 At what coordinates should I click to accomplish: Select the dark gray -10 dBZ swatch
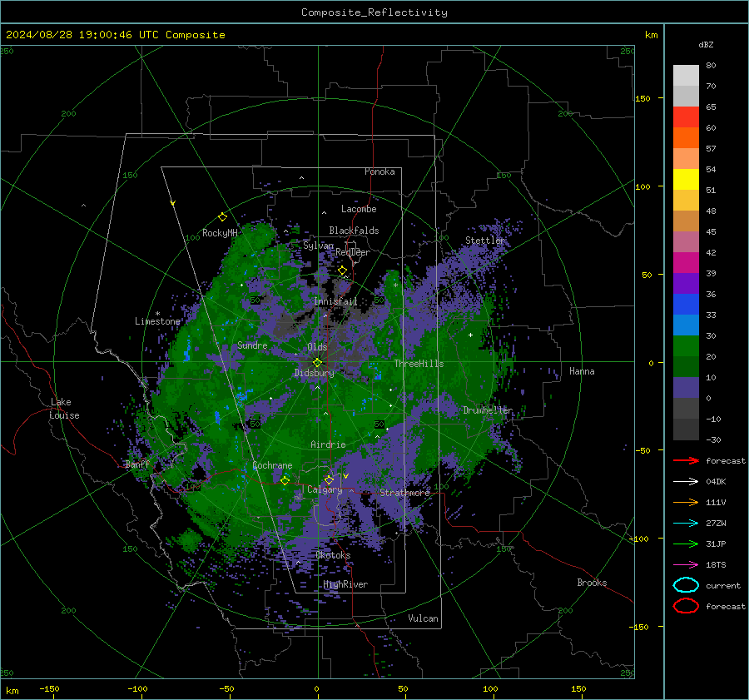(x=686, y=429)
